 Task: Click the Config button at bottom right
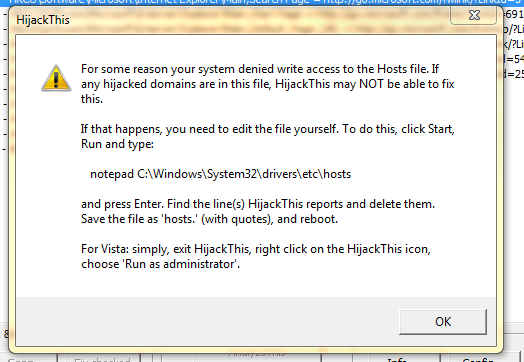click(478, 359)
